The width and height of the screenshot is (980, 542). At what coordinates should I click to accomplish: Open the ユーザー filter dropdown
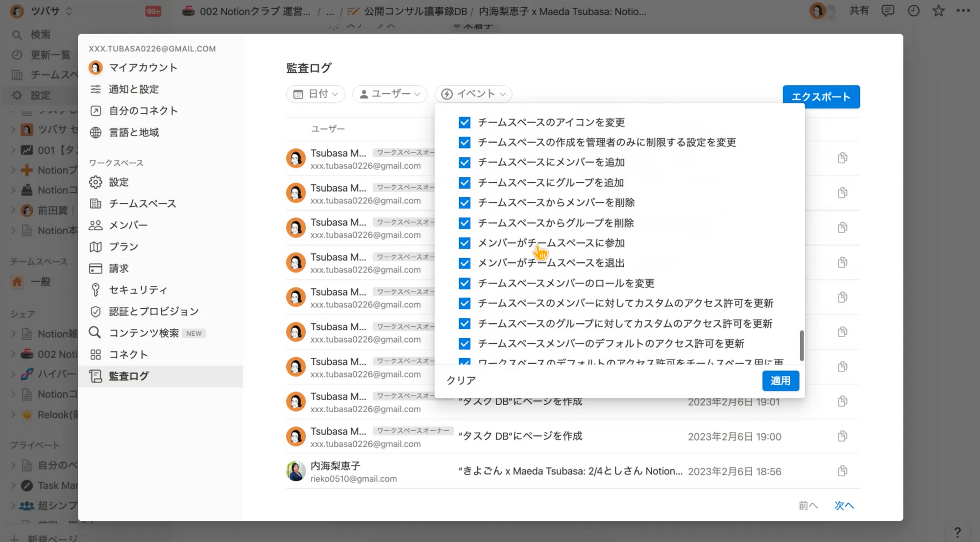click(390, 94)
